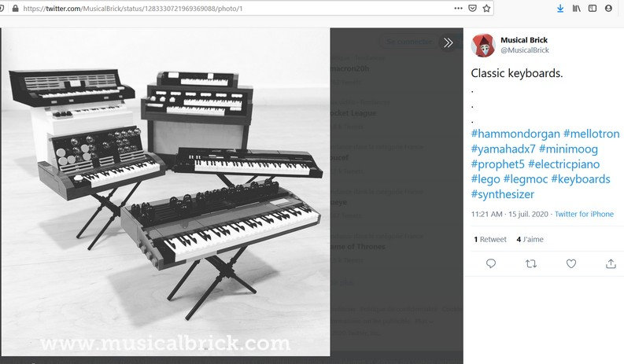Toggle the browser sidebar icon

(x=593, y=9)
